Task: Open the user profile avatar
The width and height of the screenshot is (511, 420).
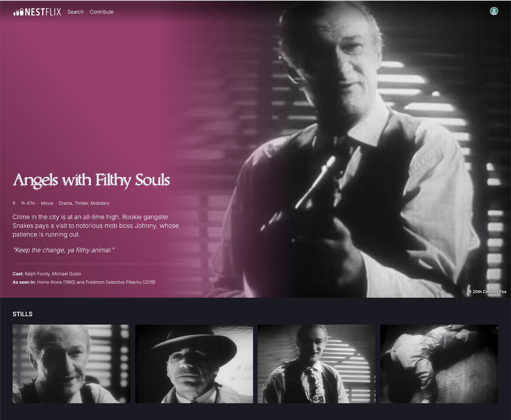Action: [x=494, y=11]
